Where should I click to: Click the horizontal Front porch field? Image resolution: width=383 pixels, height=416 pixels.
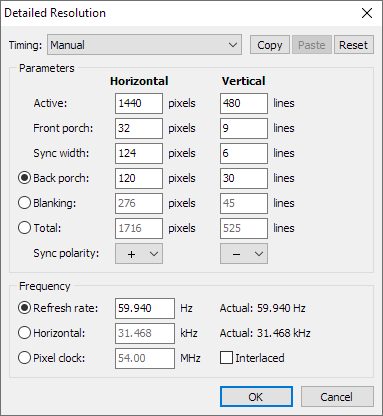pos(139,128)
